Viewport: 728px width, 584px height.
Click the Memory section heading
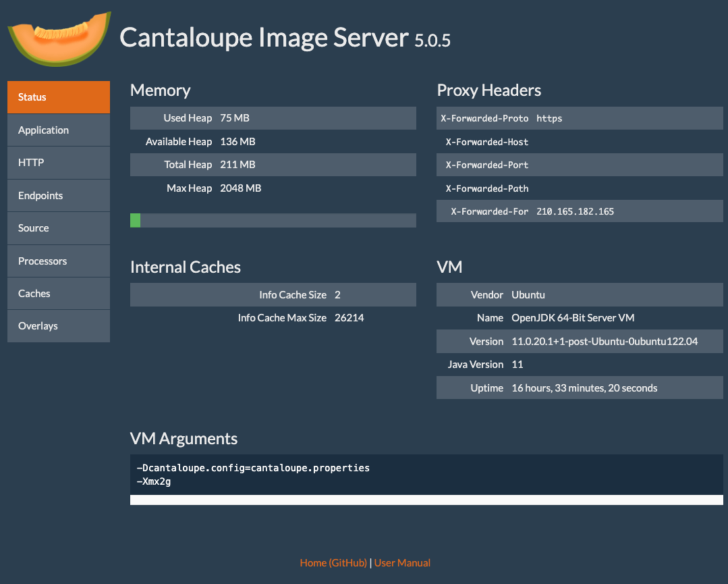160,90
